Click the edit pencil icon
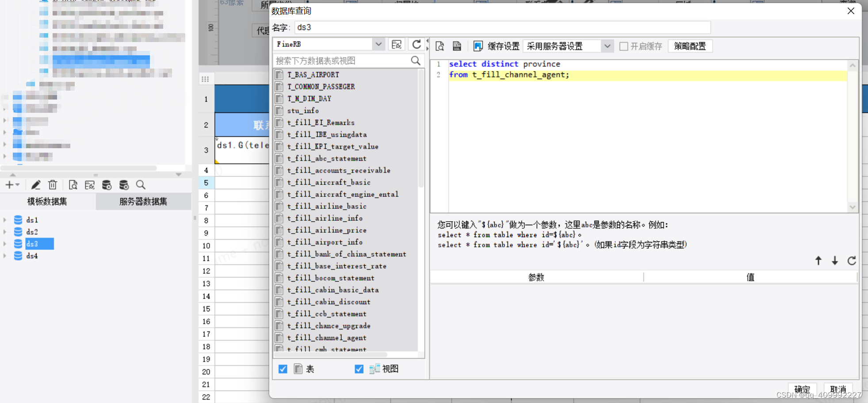This screenshot has height=403, width=868. pyautogui.click(x=36, y=185)
